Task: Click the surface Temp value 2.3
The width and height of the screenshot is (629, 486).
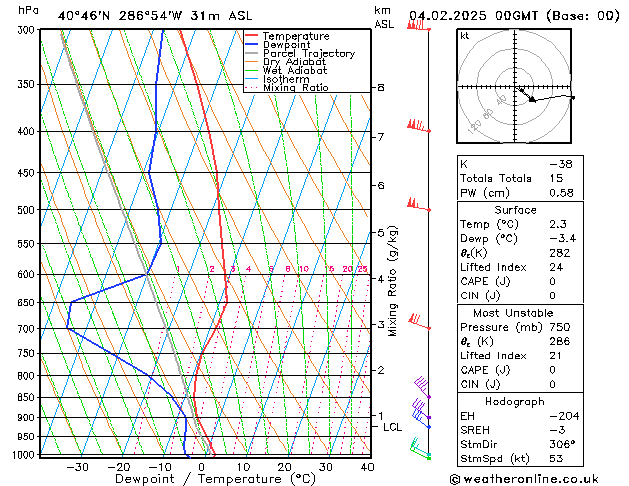Action: (558, 225)
